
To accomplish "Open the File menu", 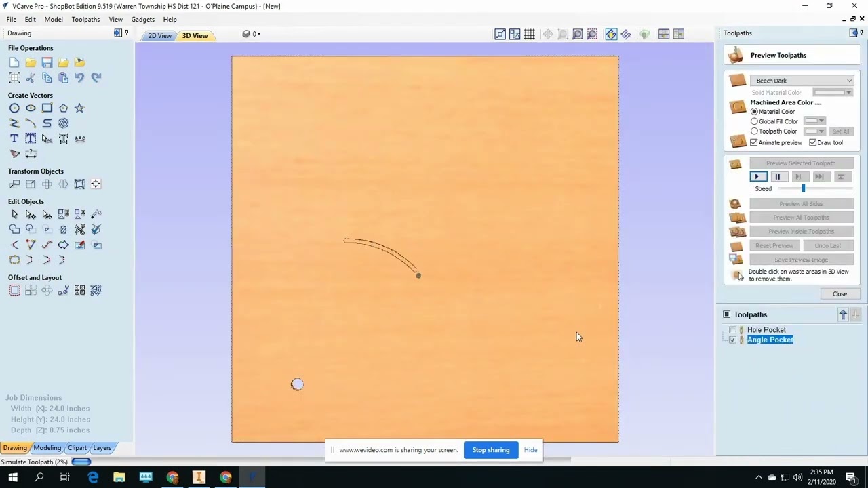I will 12,20.
